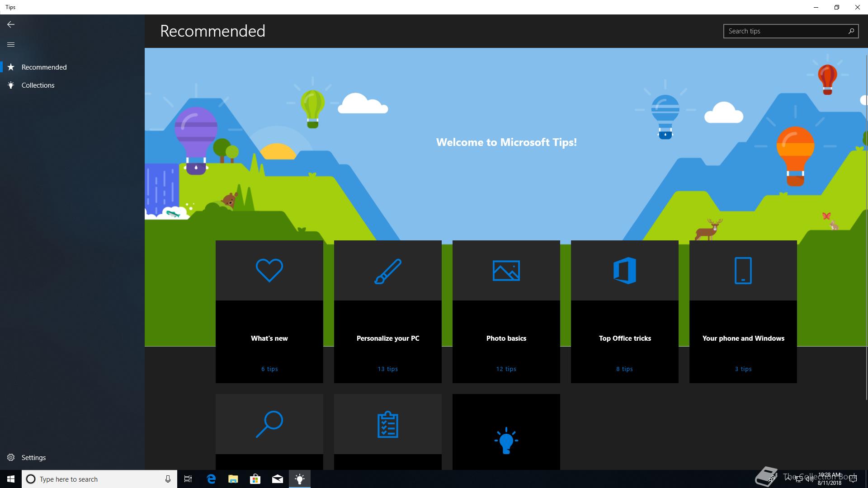The height and width of the screenshot is (488, 868).
Task: Open Collections in the sidebar
Action: (x=38, y=85)
